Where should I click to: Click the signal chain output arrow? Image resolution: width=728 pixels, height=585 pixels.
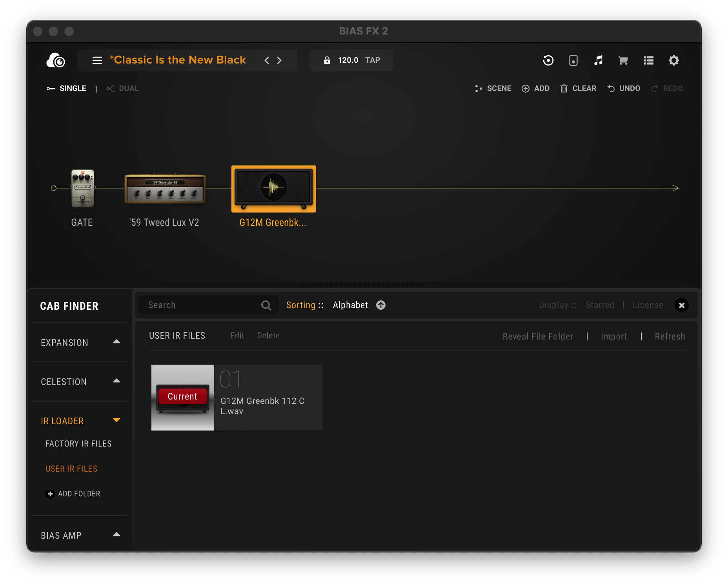pyautogui.click(x=675, y=188)
